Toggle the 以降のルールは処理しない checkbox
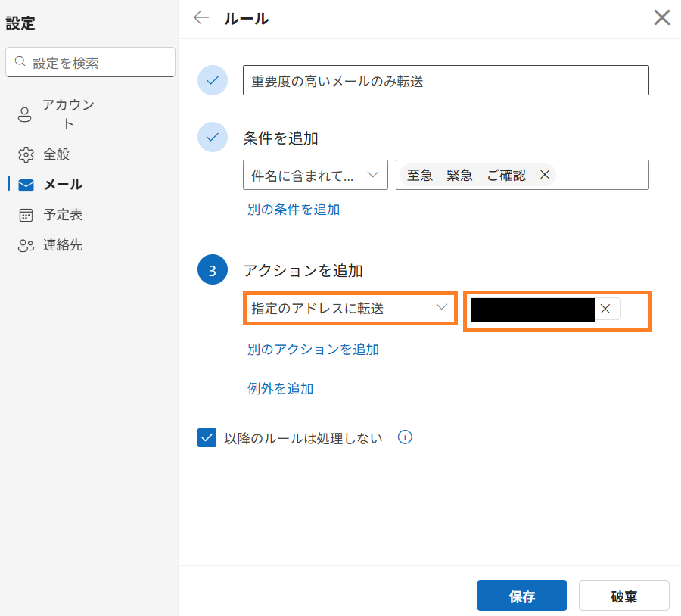This screenshot has height=616, width=681. [207, 437]
